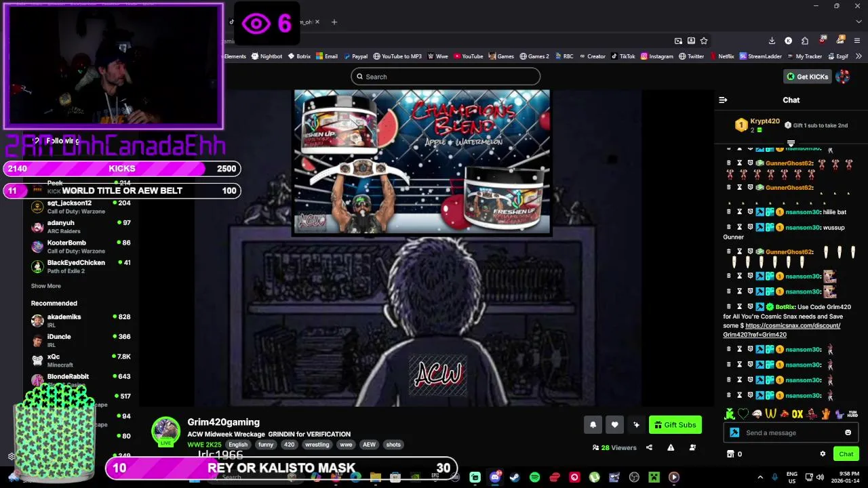Click the sparkle icon beside Gift Subs
This screenshot has width=868, height=488.
(x=636, y=425)
